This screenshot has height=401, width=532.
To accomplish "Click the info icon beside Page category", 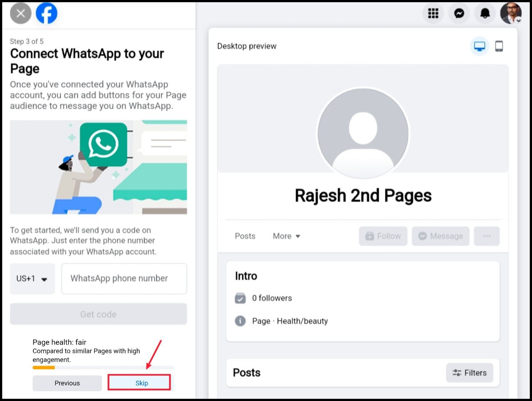I will (x=240, y=321).
